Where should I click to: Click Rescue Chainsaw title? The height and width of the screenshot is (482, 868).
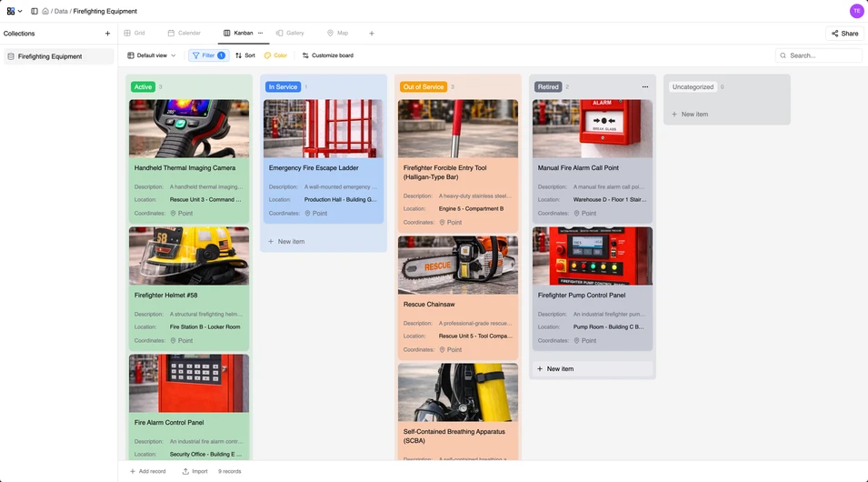[429, 304]
